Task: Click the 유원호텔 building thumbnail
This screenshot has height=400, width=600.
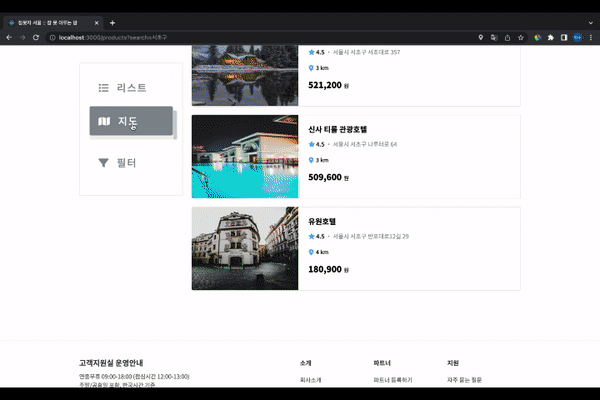Action: point(245,248)
